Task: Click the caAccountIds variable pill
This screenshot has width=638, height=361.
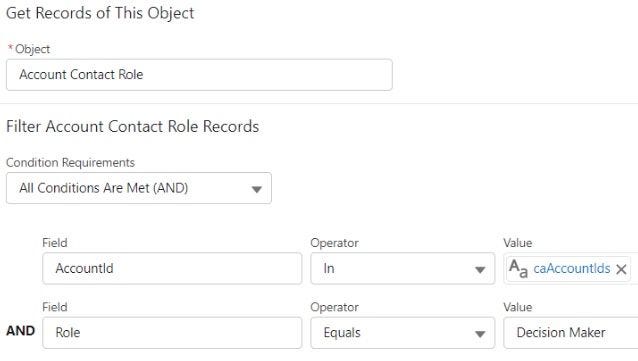Action: pyautogui.click(x=572, y=269)
